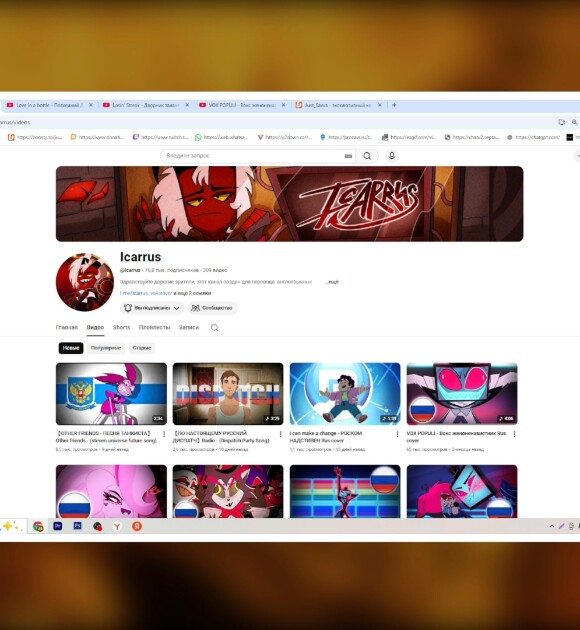Open the I can make a change thumbnail
Viewport: 580px width, 630px height.
(345, 394)
